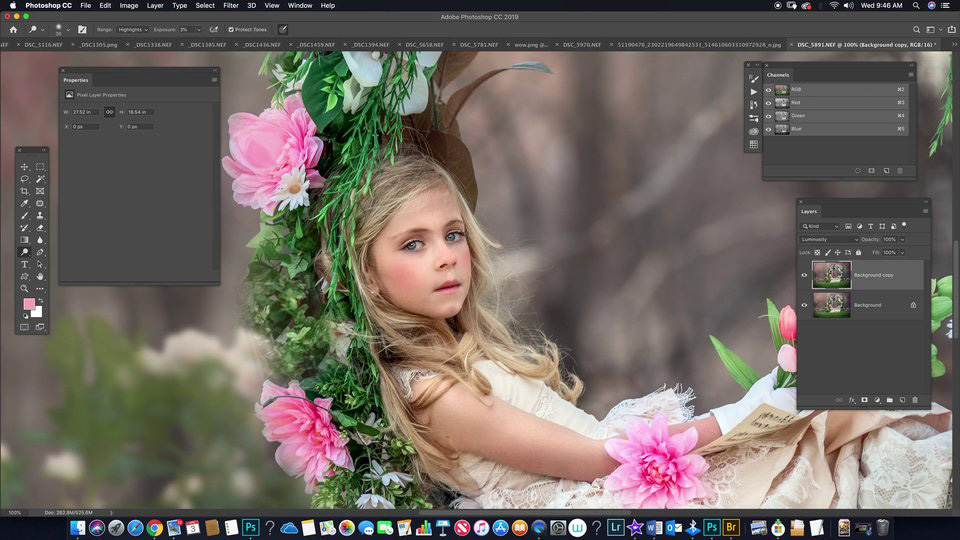Toggle visibility of RGB channel
The width and height of the screenshot is (960, 540).
[768, 89]
